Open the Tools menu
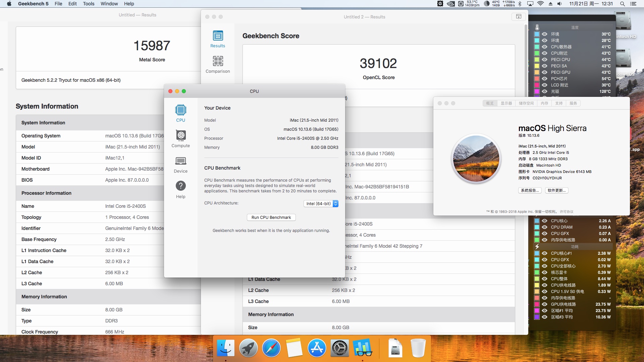Screen dimensions: 644x362 pos(89,4)
